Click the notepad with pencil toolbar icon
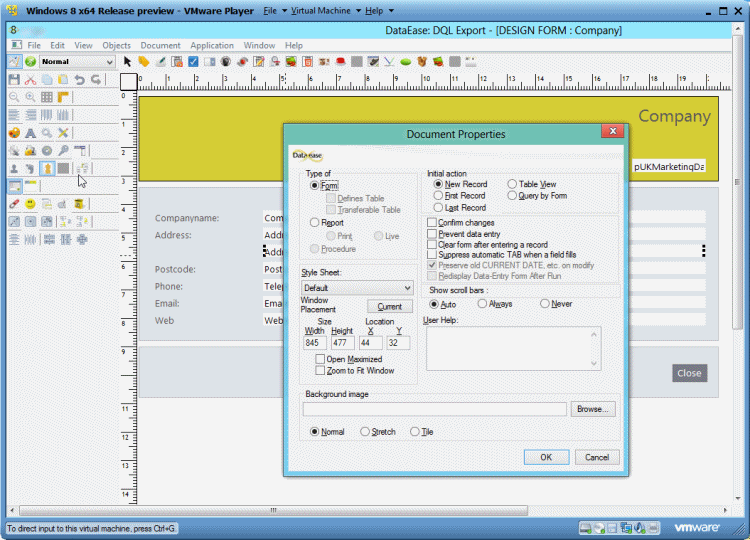 pyautogui.click(x=259, y=62)
